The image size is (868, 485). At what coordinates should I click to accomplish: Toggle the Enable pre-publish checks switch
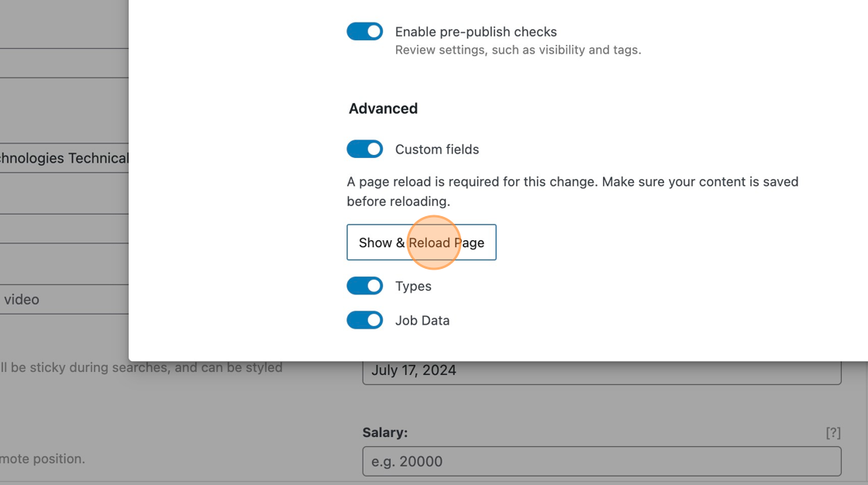click(364, 32)
